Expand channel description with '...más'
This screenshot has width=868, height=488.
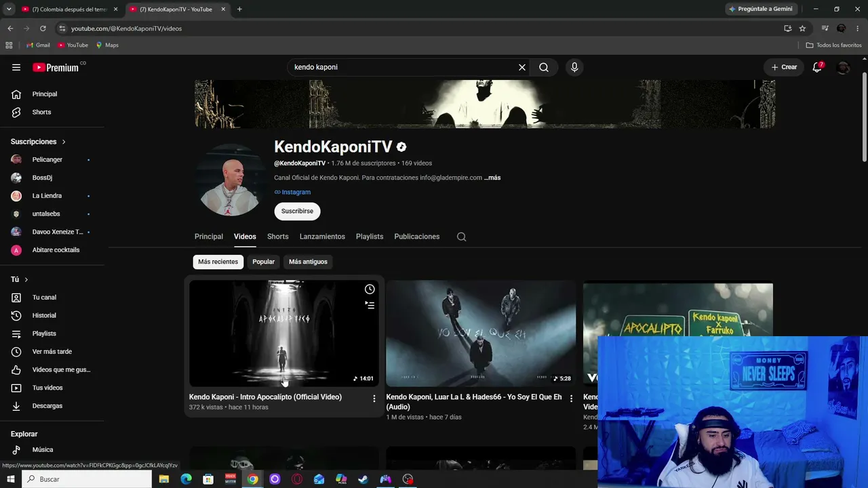tap(492, 178)
